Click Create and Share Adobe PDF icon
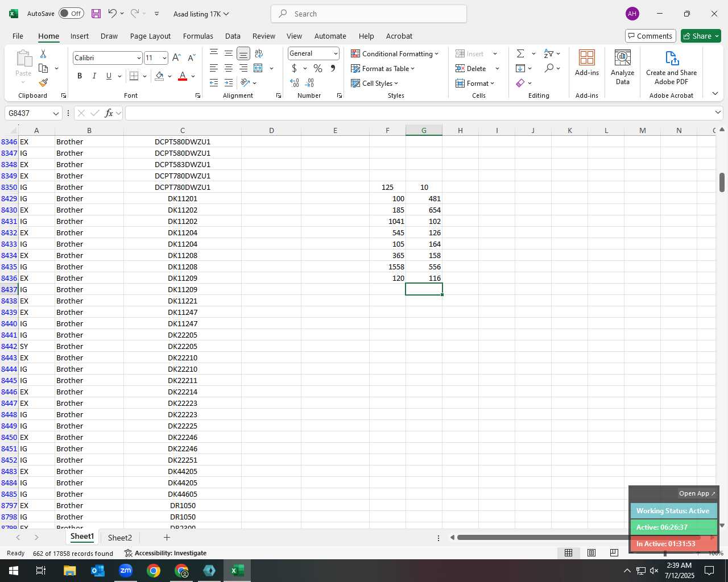Viewport: 728px width, 582px height. (672, 67)
